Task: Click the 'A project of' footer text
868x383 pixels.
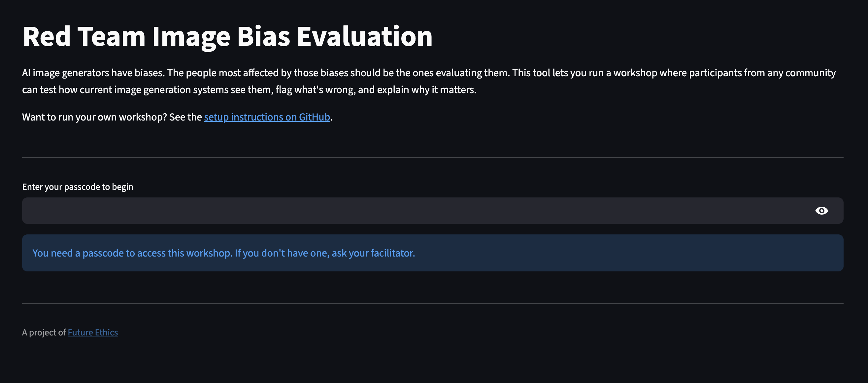Action: pyautogui.click(x=44, y=332)
